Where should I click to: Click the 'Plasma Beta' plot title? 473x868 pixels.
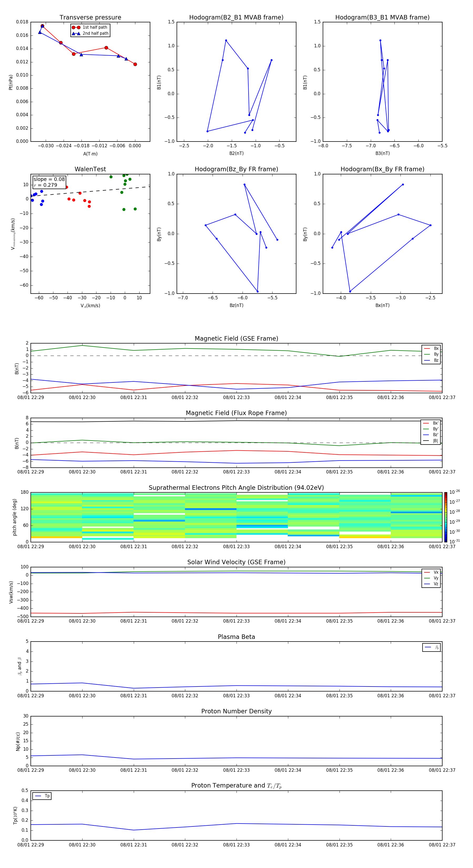click(x=236, y=637)
